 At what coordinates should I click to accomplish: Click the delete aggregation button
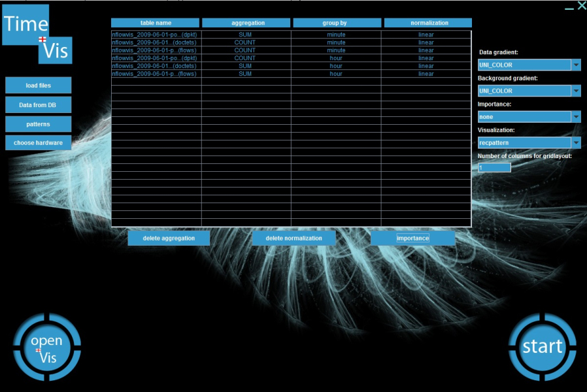[169, 238]
